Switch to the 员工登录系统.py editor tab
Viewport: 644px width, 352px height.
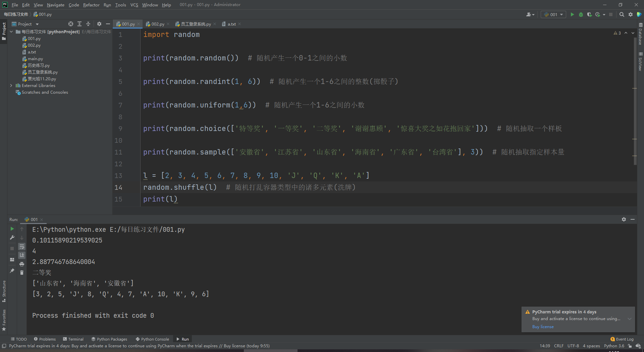pos(196,24)
